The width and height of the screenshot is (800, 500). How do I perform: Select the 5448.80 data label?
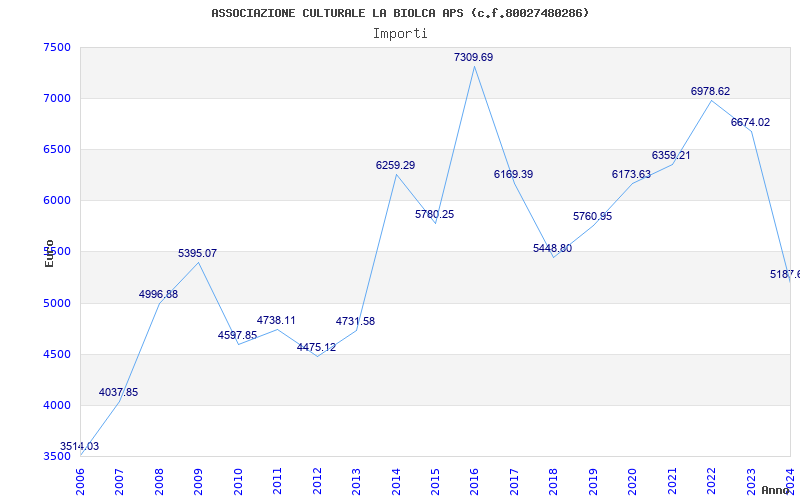553,248
